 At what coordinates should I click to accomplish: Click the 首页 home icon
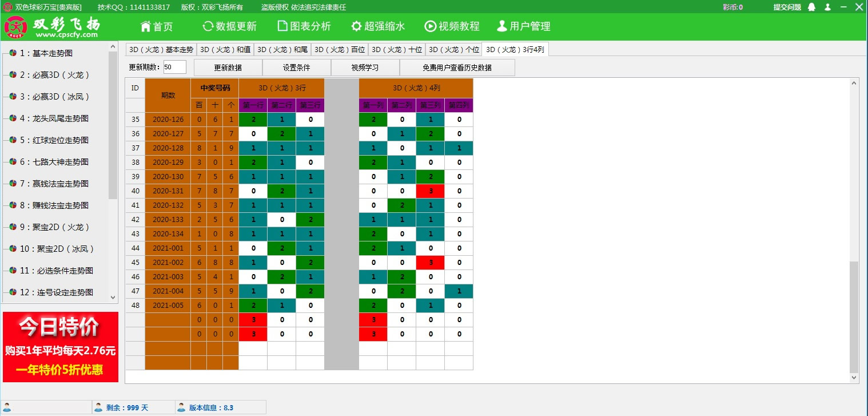[146, 26]
